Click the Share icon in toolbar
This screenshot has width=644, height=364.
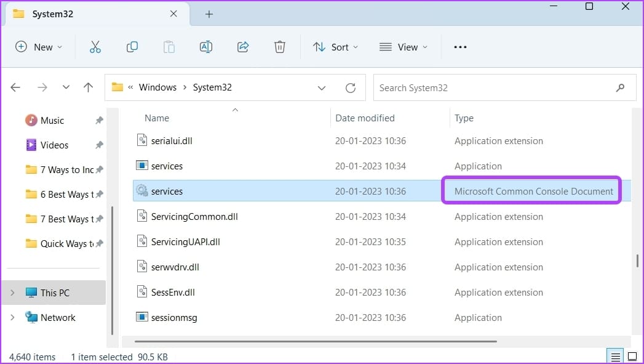point(243,47)
